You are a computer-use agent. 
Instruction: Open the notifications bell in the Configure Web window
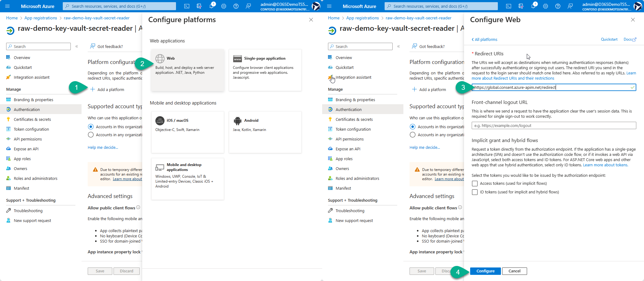pyautogui.click(x=533, y=6)
